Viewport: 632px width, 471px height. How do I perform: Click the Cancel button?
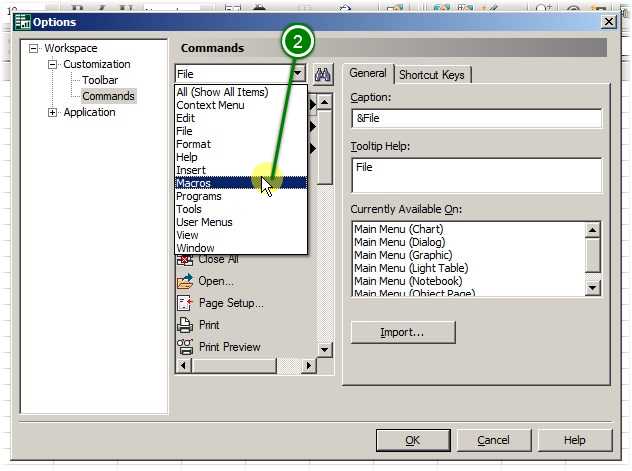coord(493,440)
